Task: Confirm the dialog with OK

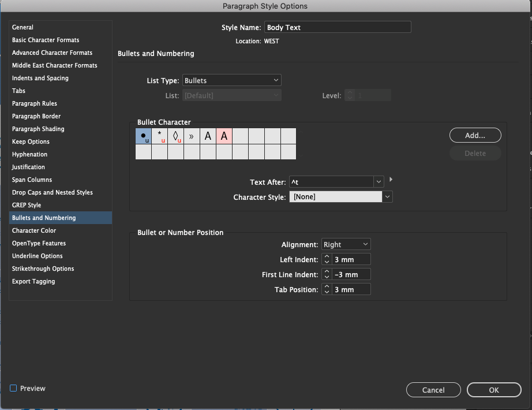Action: point(493,390)
